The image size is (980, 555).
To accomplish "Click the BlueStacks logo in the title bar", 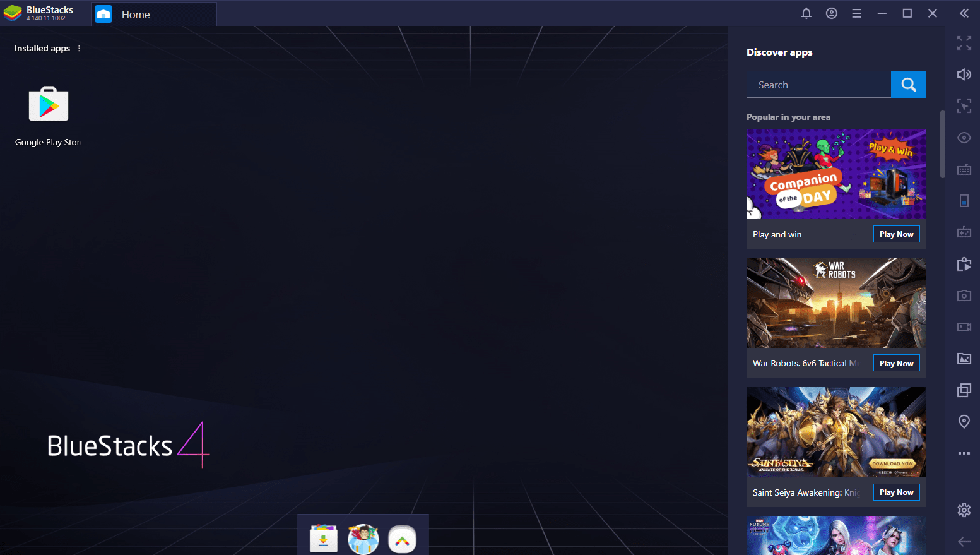I will click(x=13, y=13).
